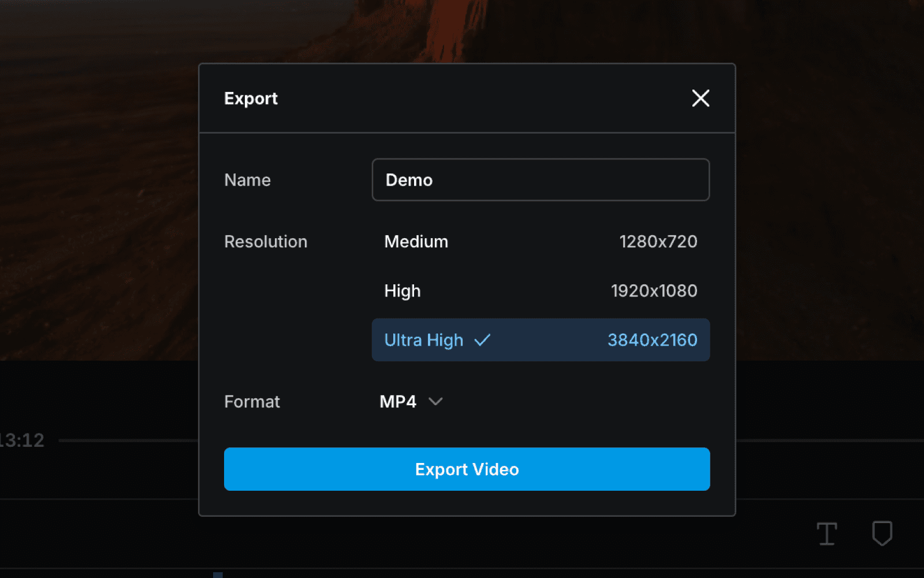The height and width of the screenshot is (578, 924).
Task: Click the 3840x2160 resolution value
Action: click(x=653, y=340)
